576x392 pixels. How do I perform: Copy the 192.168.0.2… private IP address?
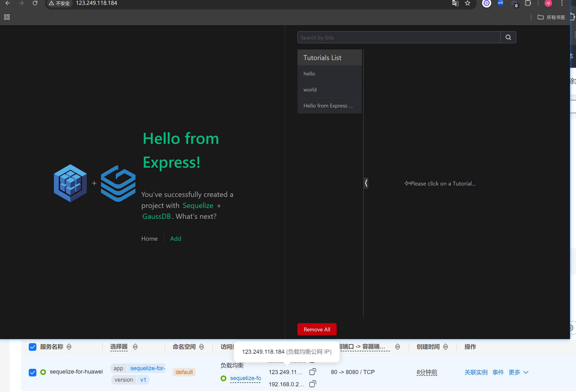pos(313,384)
